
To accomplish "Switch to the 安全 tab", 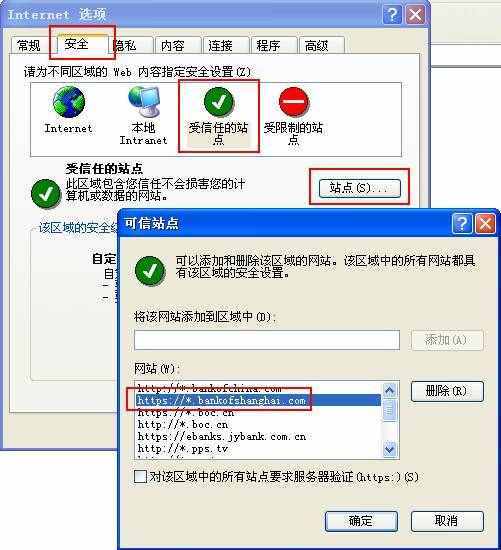I will tap(77, 44).
